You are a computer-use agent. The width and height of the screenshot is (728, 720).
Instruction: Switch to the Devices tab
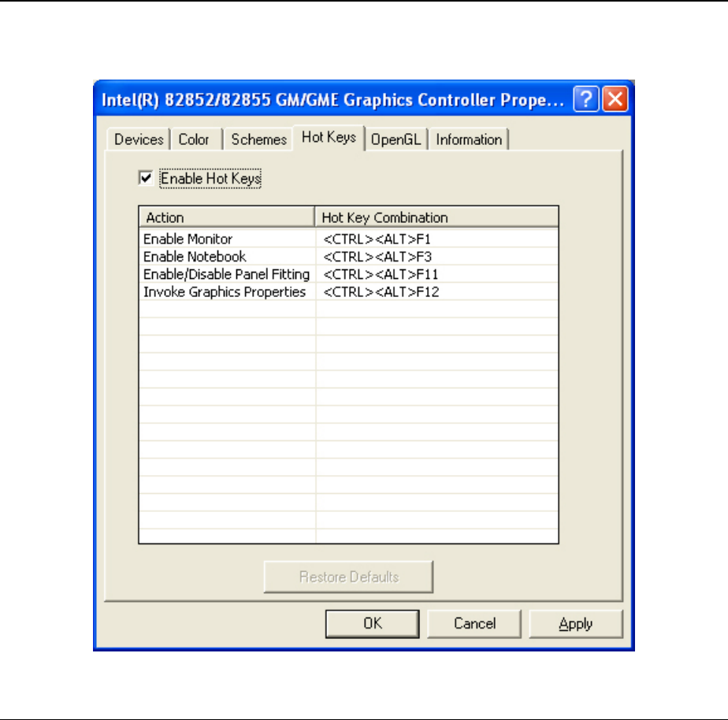[x=139, y=139]
